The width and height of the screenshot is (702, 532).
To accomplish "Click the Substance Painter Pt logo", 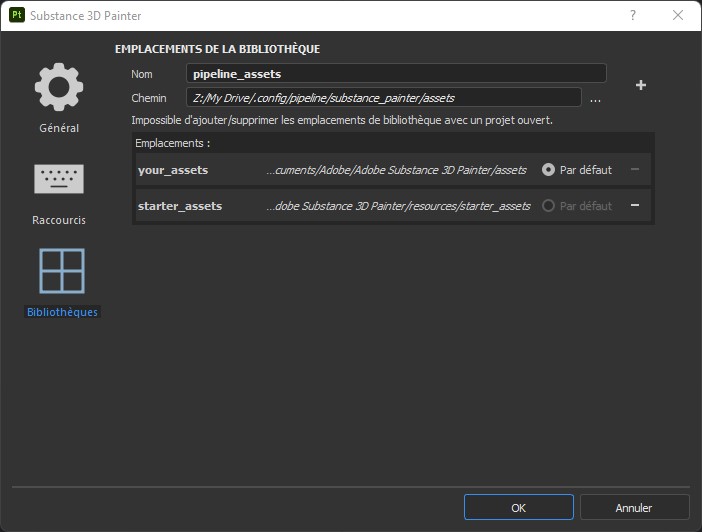I will pyautogui.click(x=17, y=15).
